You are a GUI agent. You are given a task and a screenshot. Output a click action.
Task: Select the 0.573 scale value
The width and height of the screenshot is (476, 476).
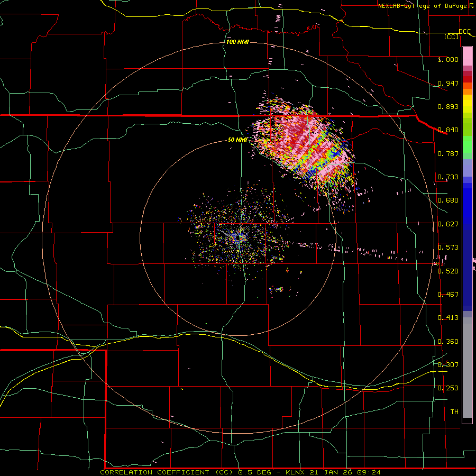click(x=448, y=247)
